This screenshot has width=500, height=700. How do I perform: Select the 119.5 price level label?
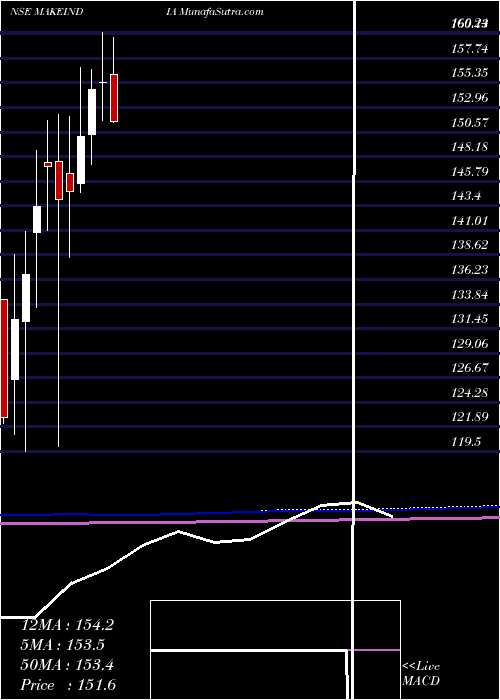click(x=466, y=442)
